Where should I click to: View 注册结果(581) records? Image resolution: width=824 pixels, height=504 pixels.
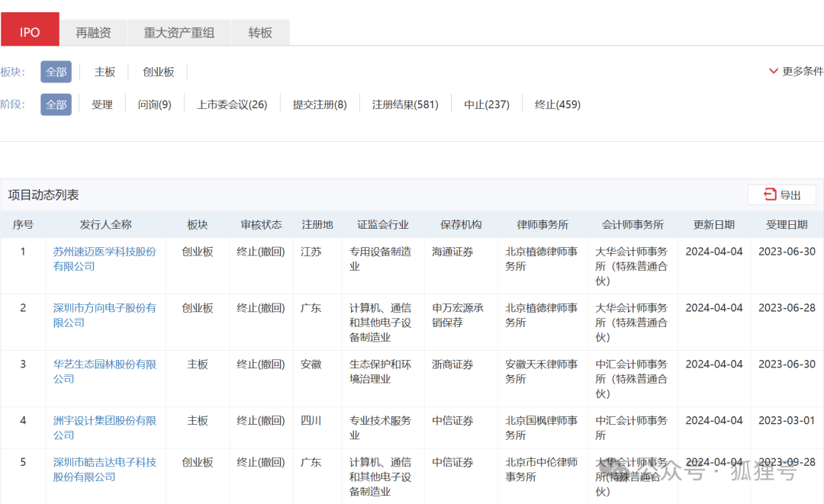pyautogui.click(x=406, y=104)
